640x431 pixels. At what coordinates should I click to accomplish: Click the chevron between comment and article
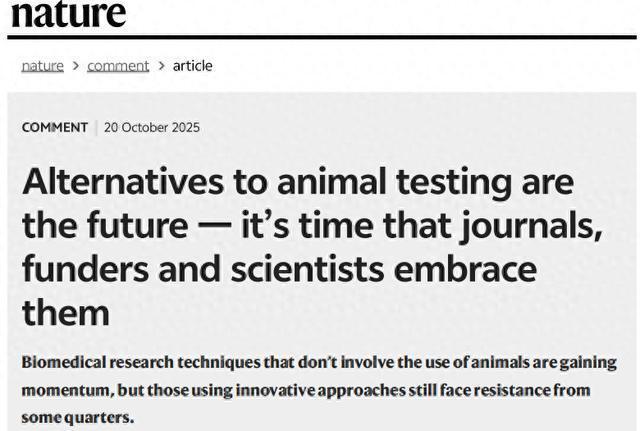[161, 66]
